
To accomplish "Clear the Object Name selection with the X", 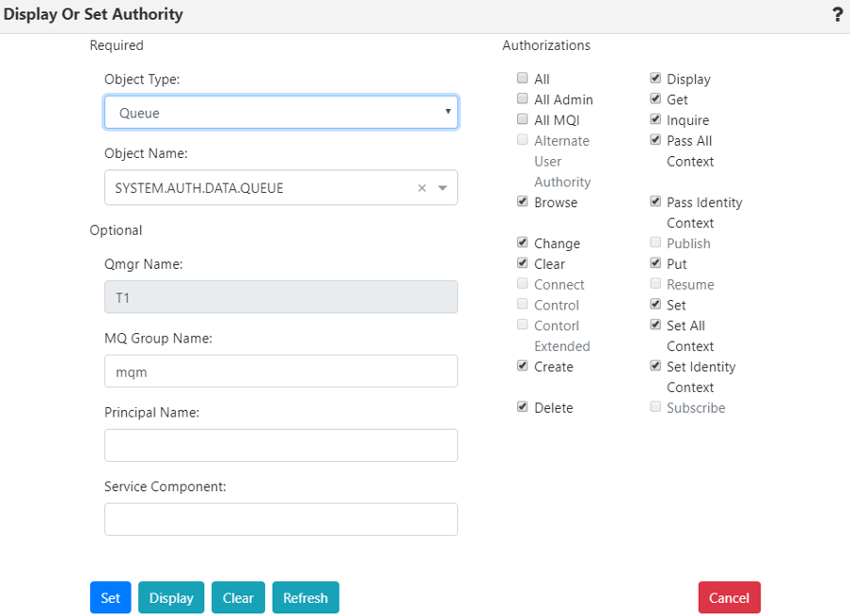I will pos(422,188).
